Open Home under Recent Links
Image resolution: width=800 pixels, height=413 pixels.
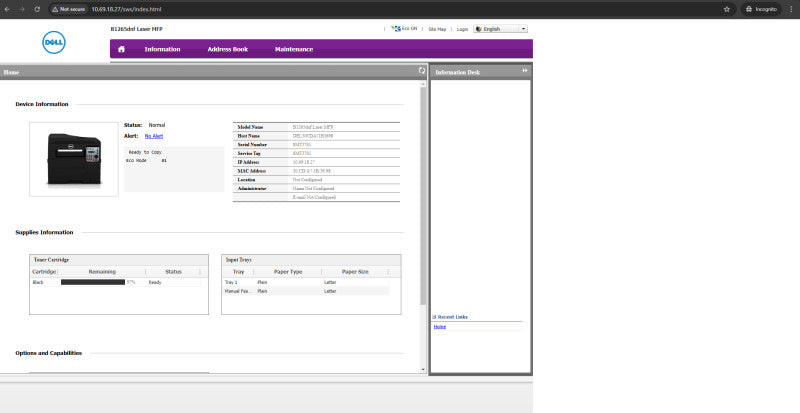440,327
